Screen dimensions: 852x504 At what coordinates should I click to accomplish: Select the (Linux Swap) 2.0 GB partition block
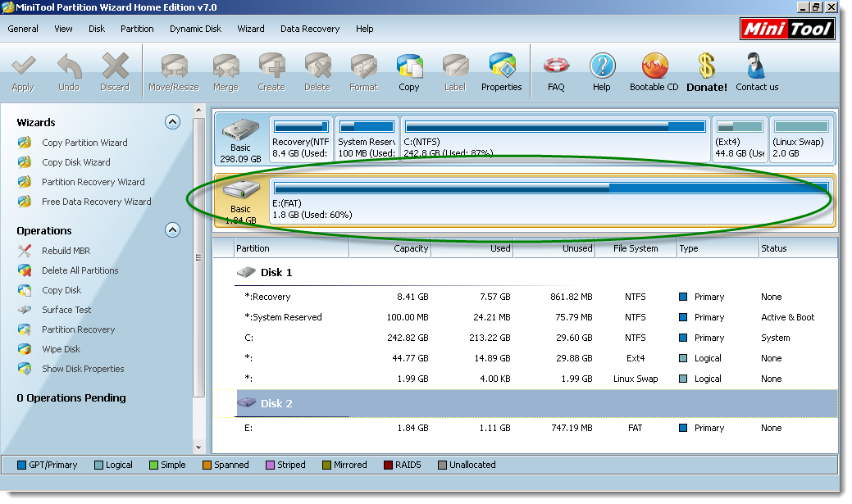(801, 139)
